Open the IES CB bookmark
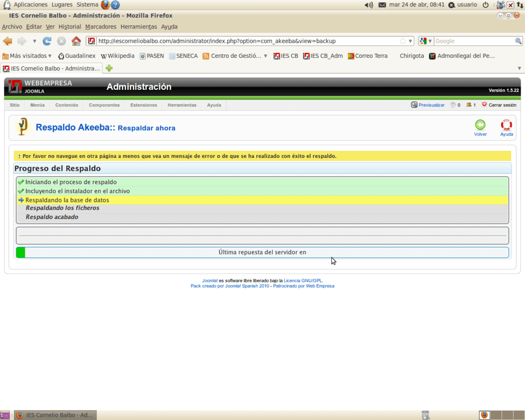The width and height of the screenshot is (525, 420). [285, 56]
